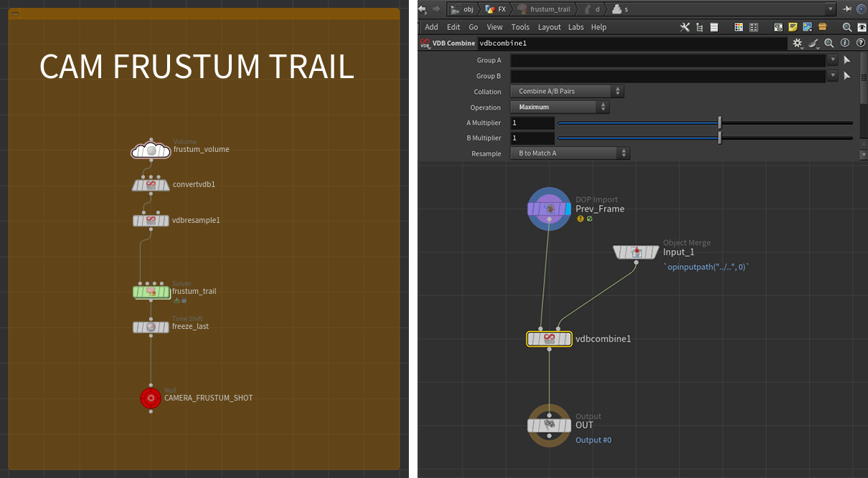Open the help question mark icon
The image size is (868, 478).
[x=860, y=43]
